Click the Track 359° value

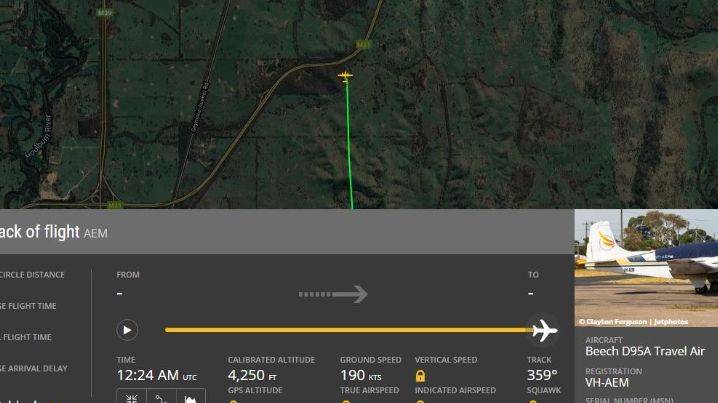click(x=542, y=375)
